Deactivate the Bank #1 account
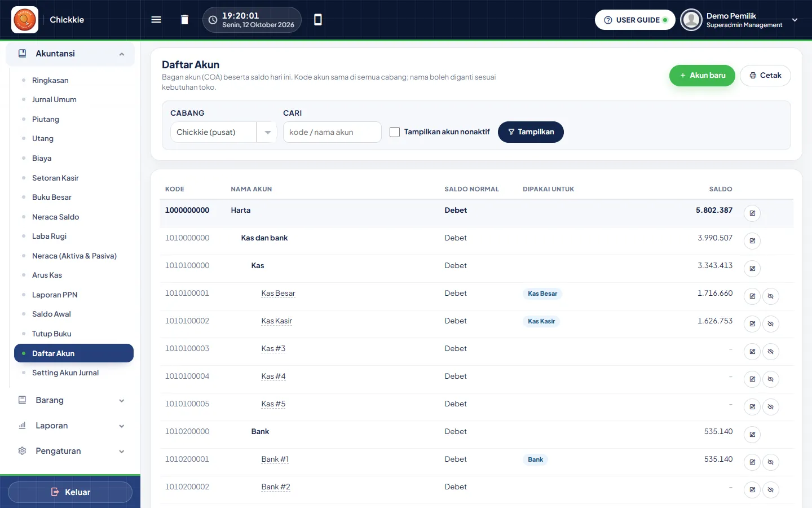The height and width of the screenshot is (508, 812). (771, 462)
